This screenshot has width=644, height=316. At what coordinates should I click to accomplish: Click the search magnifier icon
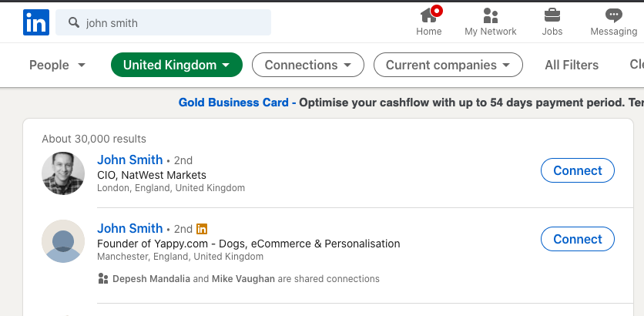coord(74,23)
